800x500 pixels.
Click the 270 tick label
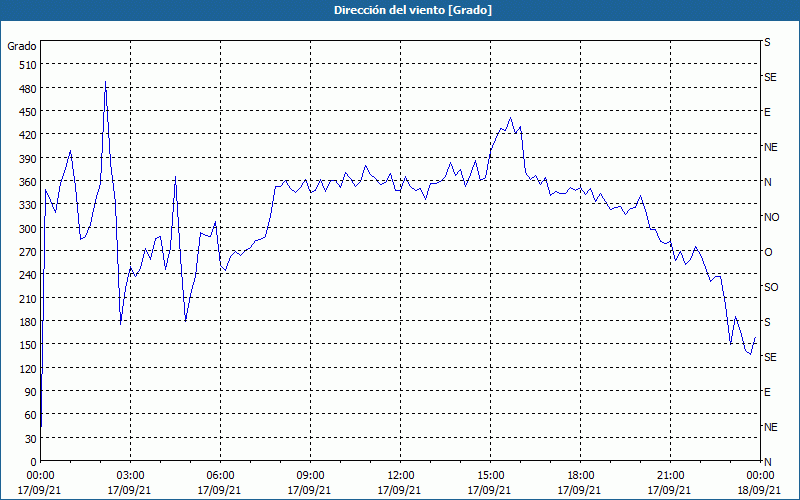pyautogui.click(x=29, y=252)
